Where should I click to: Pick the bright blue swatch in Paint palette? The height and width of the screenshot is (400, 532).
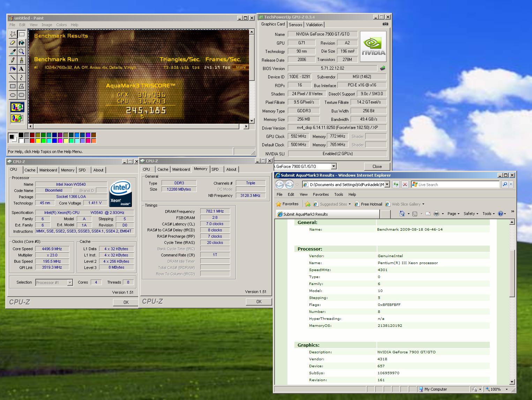[x=54, y=141]
